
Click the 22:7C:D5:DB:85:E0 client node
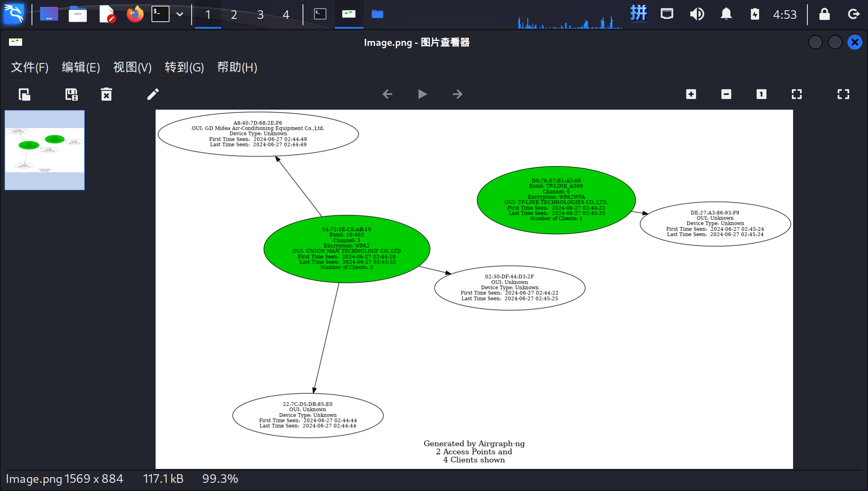pyautogui.click(x=308, y=415)
